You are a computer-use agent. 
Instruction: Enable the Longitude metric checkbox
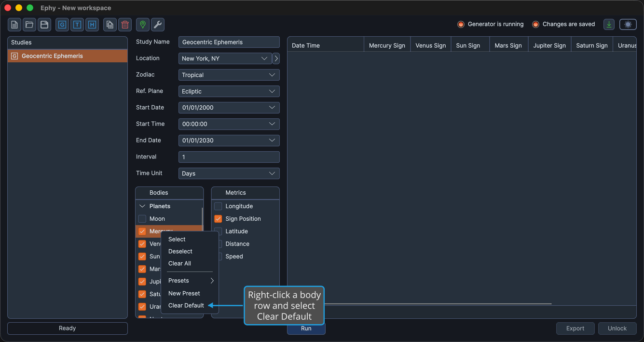coord(218,206)
